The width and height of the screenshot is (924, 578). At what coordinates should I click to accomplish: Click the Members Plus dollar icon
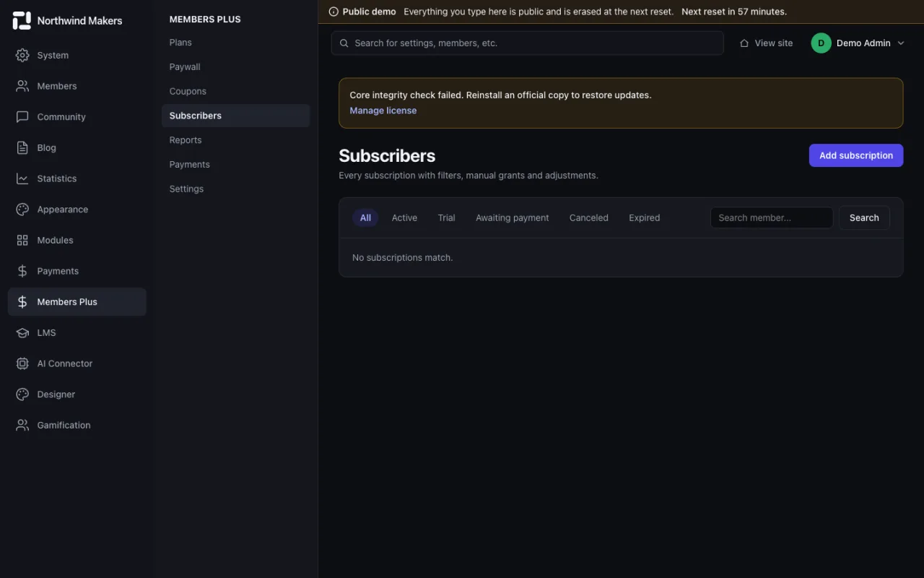coord(22,302)
